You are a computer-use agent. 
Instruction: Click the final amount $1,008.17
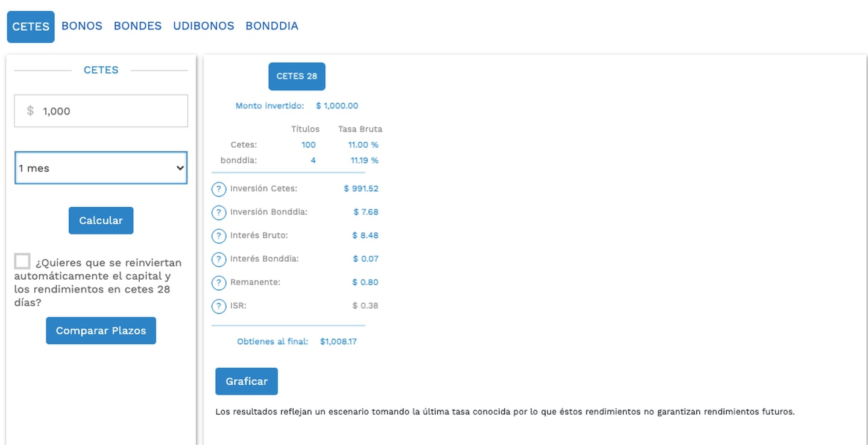(x=338, y=342)
